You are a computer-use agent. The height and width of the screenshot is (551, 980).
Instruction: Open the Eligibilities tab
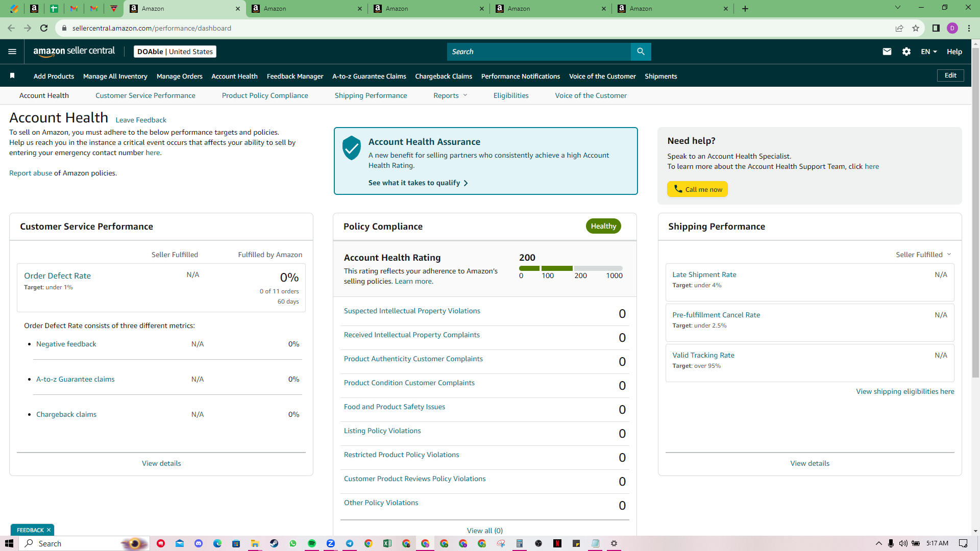(511, 95)
